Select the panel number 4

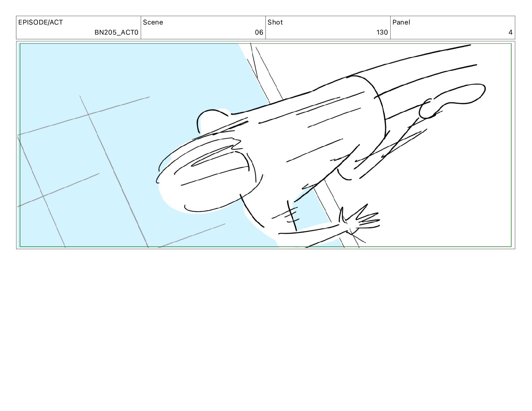(511, 33)
